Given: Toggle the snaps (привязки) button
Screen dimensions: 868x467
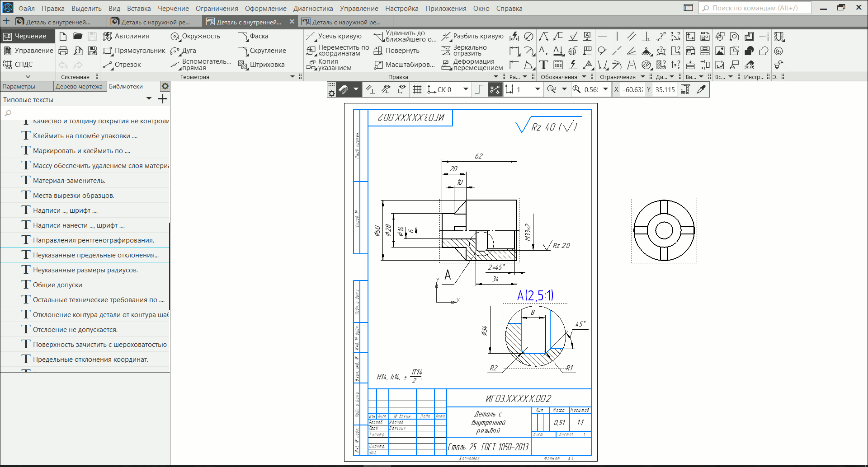Looking at the screenshot, I should [495, 89].
